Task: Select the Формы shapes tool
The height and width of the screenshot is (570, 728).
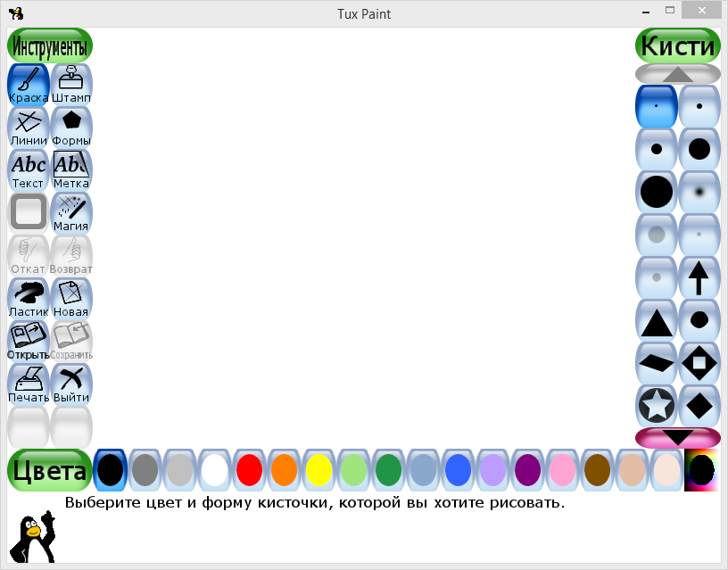Action: coord(71,128)
